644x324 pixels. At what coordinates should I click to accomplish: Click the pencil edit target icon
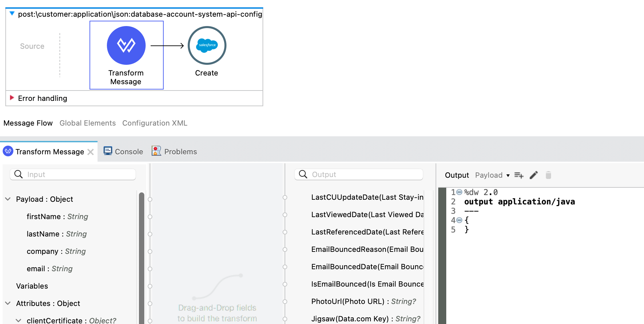coord(534,175)
